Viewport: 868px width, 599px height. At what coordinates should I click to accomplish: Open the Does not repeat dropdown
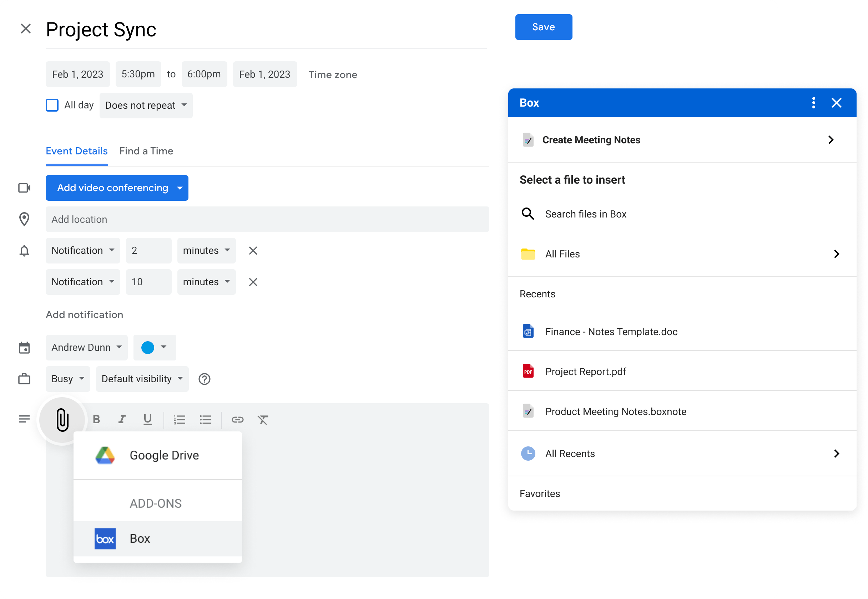146,106
